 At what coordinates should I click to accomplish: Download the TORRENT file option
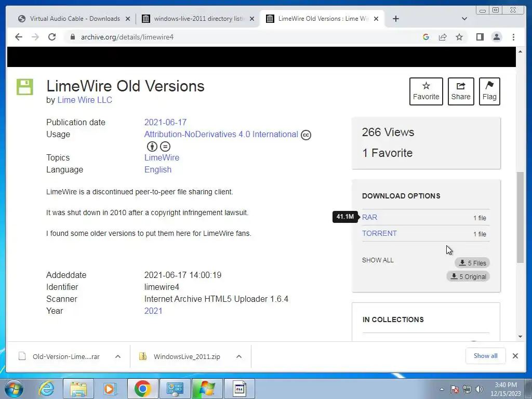379,233
